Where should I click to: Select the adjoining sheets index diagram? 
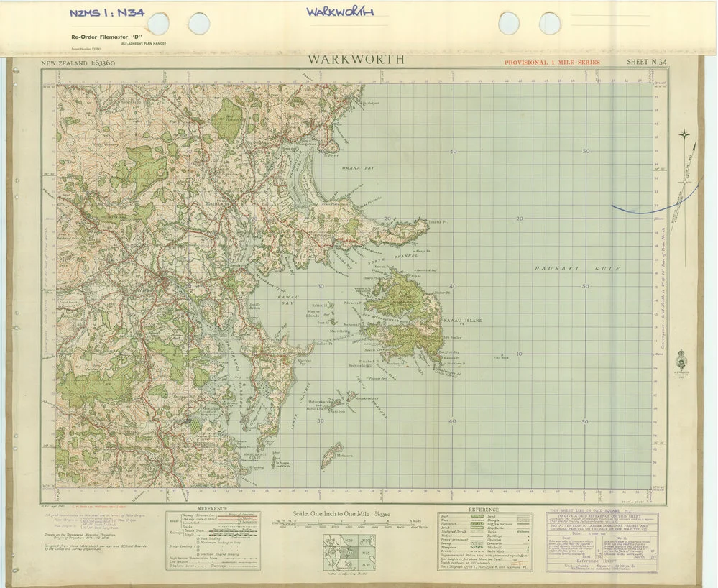(347, 552)
